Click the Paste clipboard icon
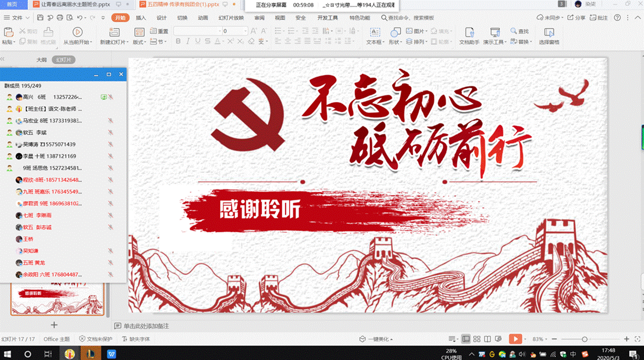 8,32
